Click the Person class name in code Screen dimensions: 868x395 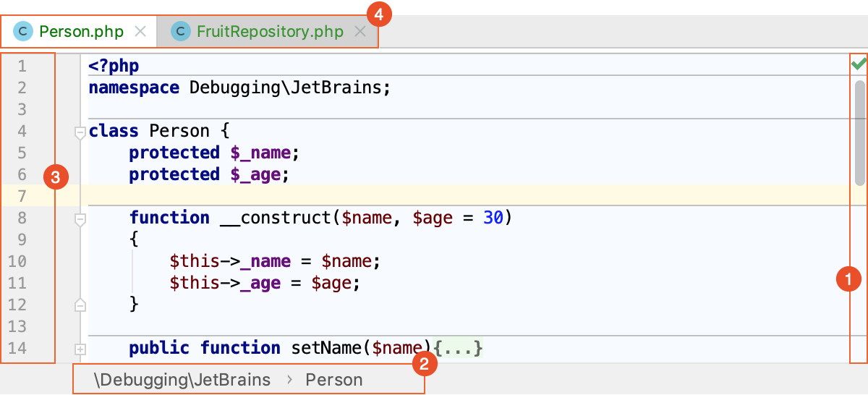(179, 131)
